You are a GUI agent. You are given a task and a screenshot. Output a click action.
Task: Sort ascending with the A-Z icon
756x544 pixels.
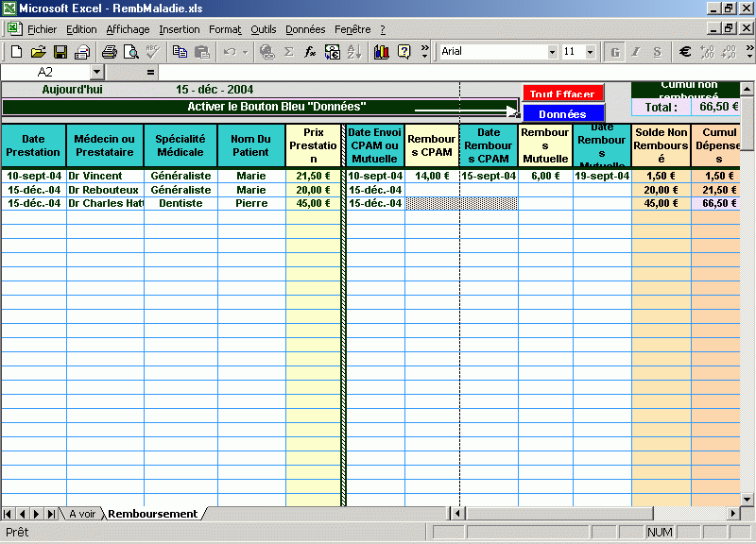[354, 52]
